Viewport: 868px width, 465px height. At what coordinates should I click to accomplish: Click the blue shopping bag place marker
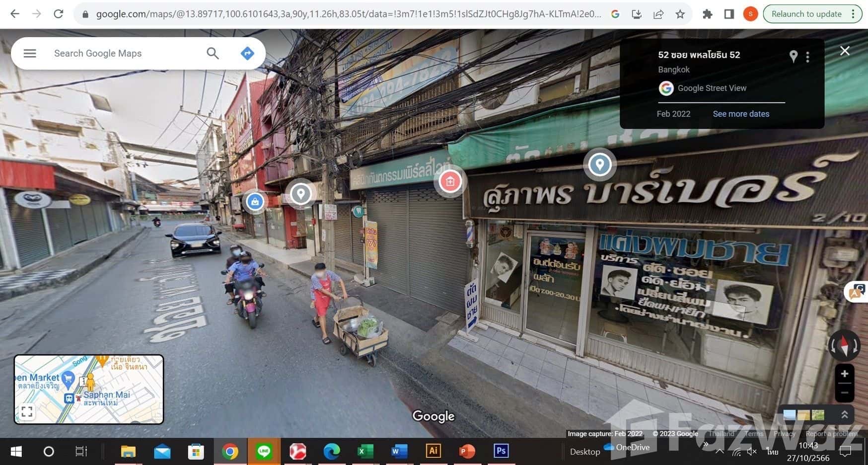coord(255,202)
